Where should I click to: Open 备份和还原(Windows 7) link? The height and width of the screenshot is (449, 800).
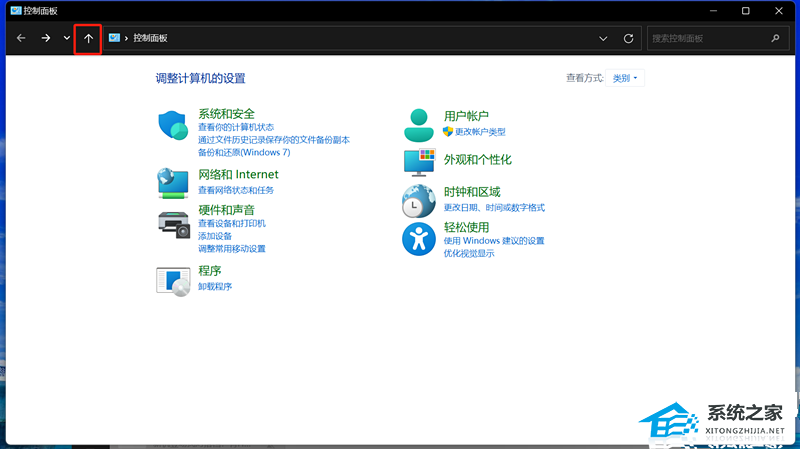pos(244,153)
